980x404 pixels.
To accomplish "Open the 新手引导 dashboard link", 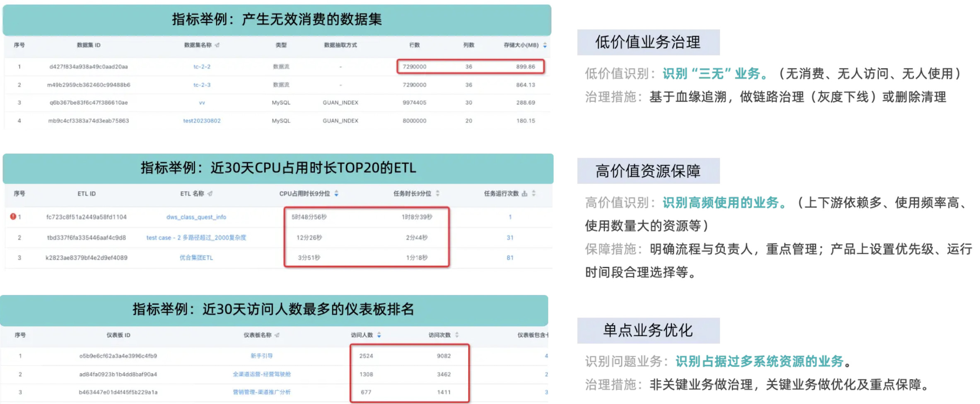I will coord(261,356).
